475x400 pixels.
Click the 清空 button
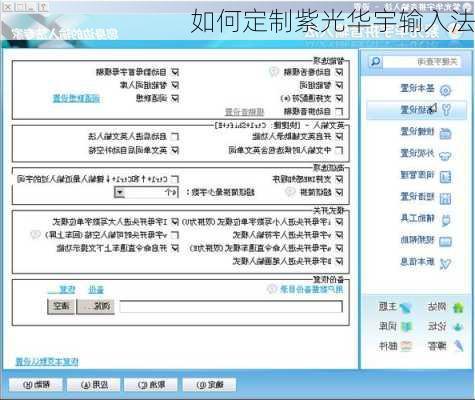(61, 306)
